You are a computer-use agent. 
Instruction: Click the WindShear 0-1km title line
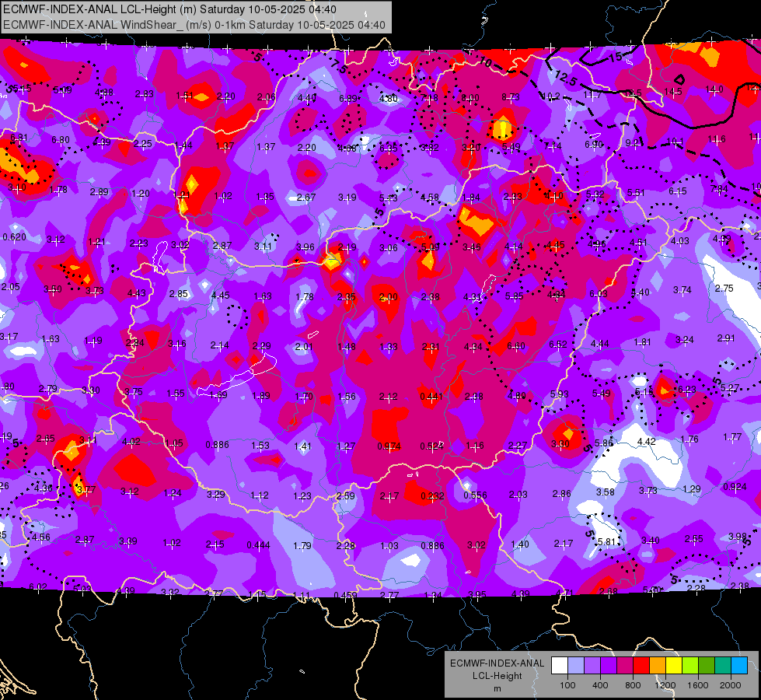194,25
